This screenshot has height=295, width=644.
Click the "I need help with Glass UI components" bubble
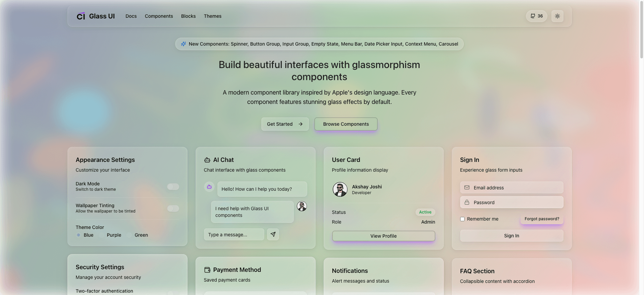pyautogui.click(x=252, y=212)
